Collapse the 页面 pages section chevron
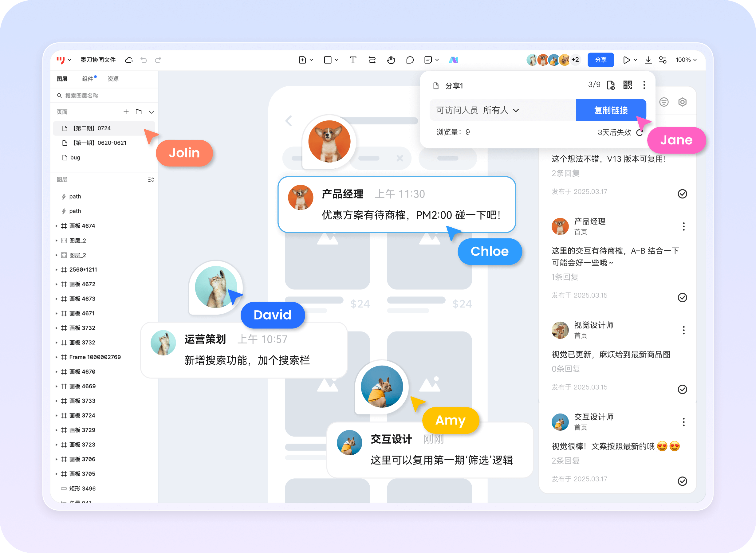Image resolution: width=756 pixels, height=553 pixels. 151,112
